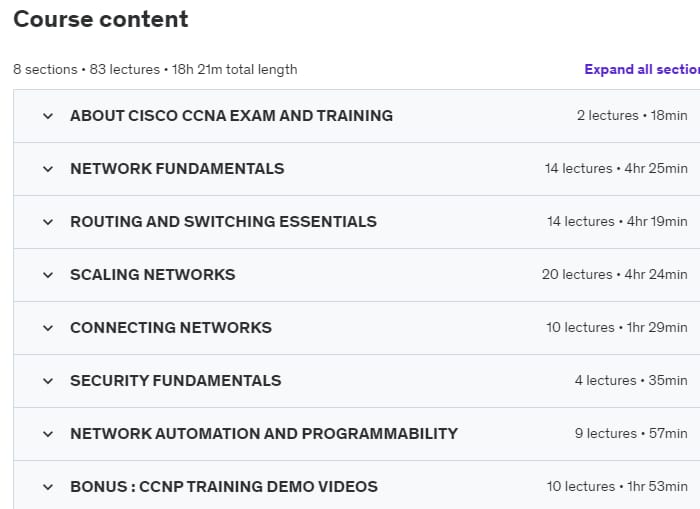
Task: Expand the ABOUT CISCO CCNA EXAM AND TRAINING chevron
Action: point(48,116)
